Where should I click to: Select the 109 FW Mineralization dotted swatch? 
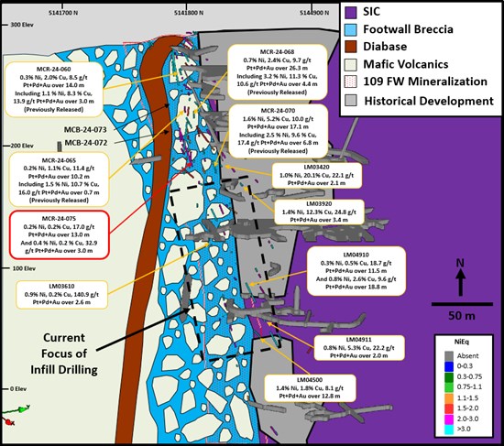(351, 82)
